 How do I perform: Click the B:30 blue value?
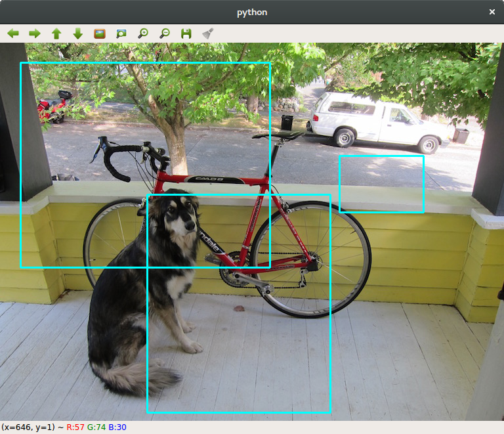pos(117,427)
